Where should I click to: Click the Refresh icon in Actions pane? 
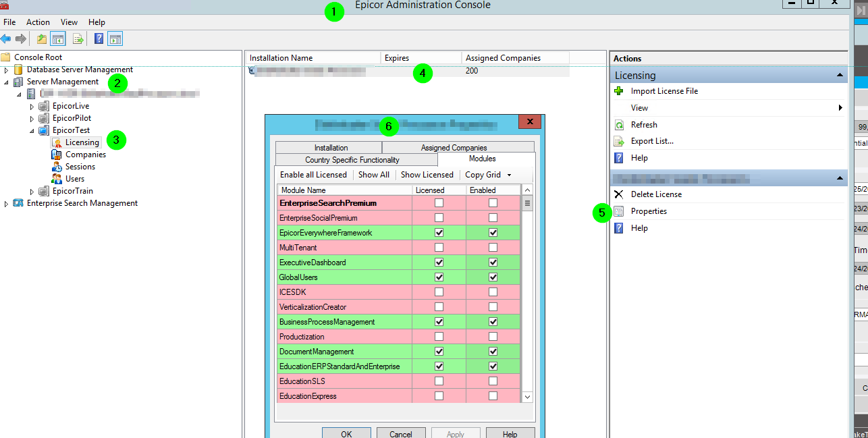point(619,125)
